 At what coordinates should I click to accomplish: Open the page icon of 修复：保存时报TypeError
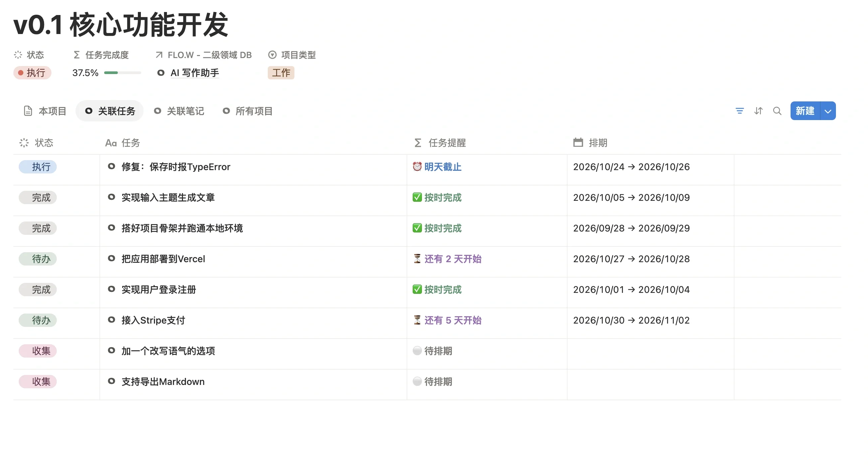111,166
